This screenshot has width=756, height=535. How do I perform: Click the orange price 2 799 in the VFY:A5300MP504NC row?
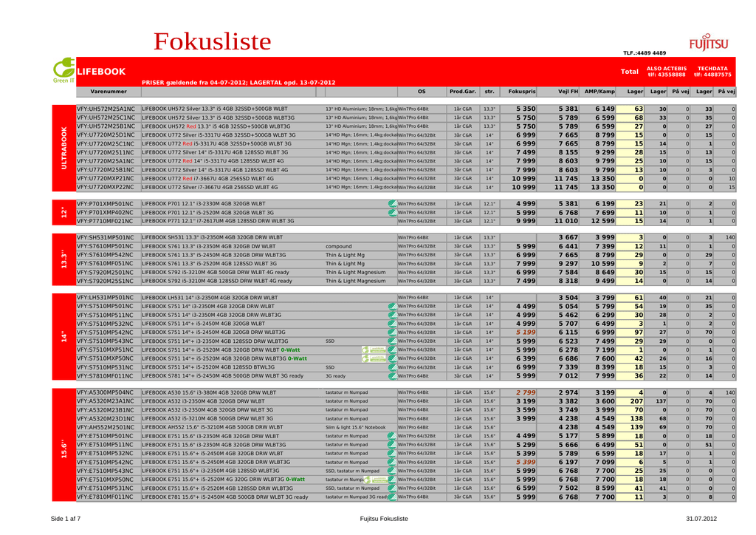(526, 392)
